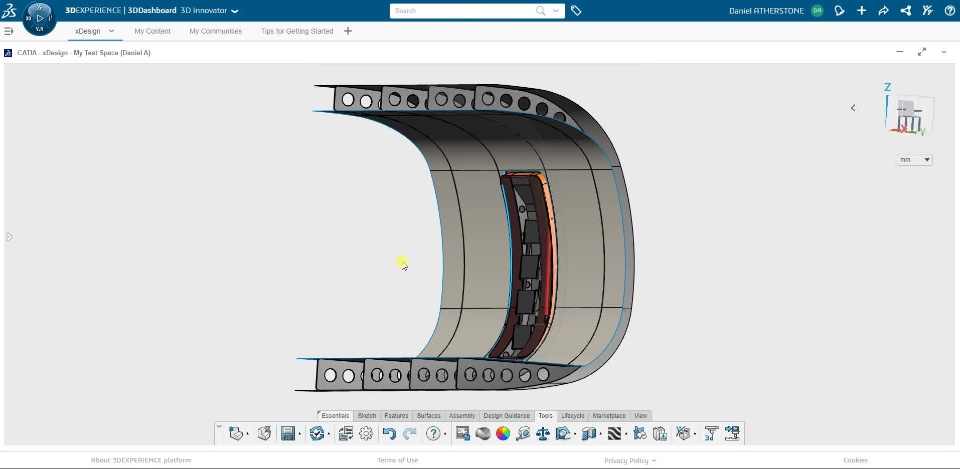Collapse the view cube panel arrow
Screen dimensions: 960x469
pyautogui.click(x=853, y=108)
